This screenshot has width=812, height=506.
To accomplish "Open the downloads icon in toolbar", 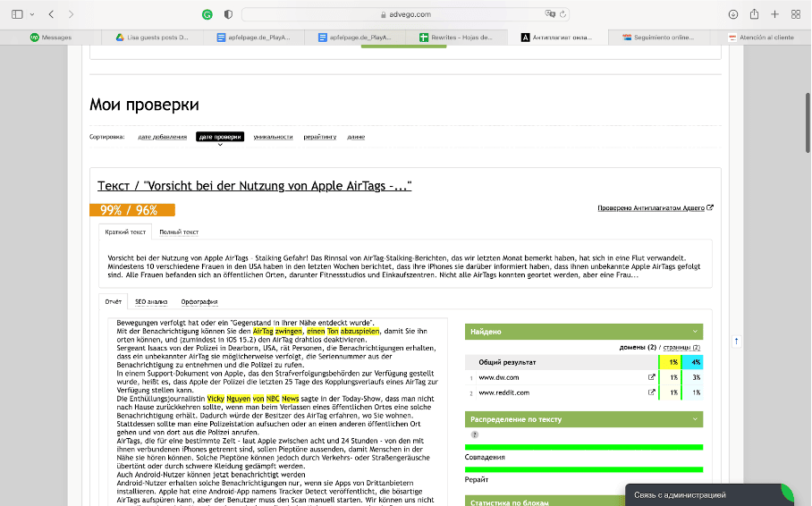I will tap(732, 14).
